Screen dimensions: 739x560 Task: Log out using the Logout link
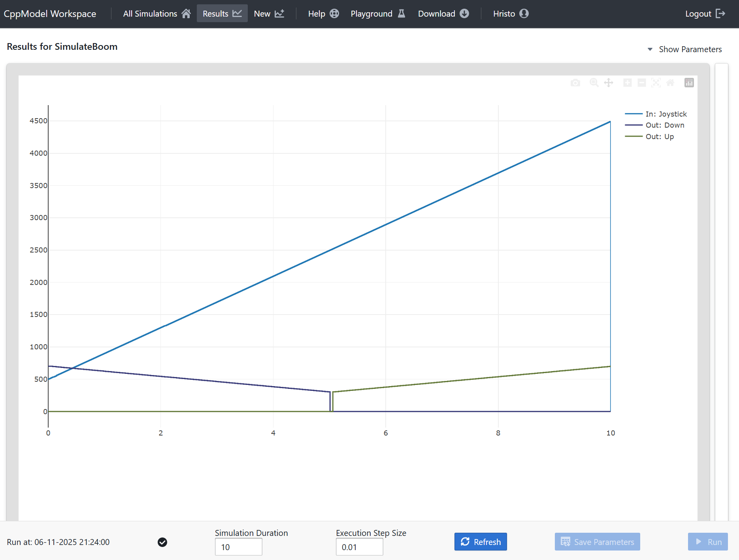click(x=705, y=13)
